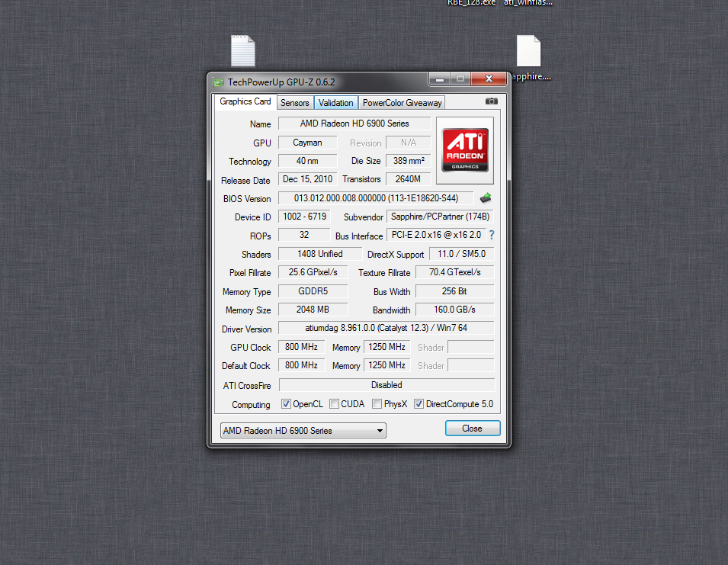Click the Technology value 40 nm
This screenshot has width=728, height=565.
pos(307,161)
